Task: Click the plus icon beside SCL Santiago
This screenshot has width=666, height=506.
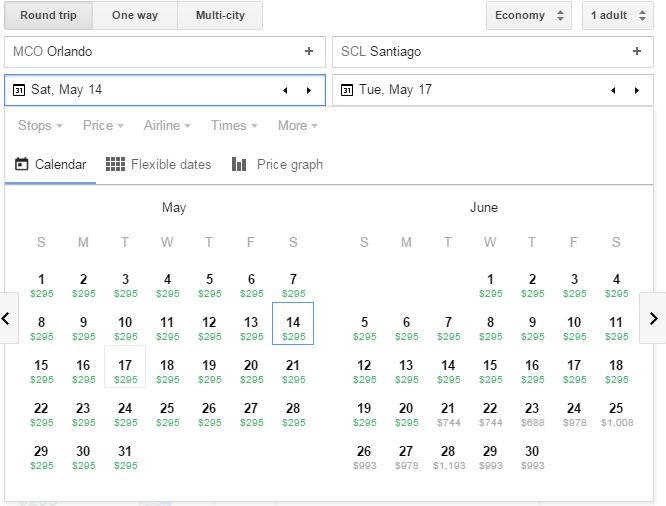Action: tap(637, 52)
